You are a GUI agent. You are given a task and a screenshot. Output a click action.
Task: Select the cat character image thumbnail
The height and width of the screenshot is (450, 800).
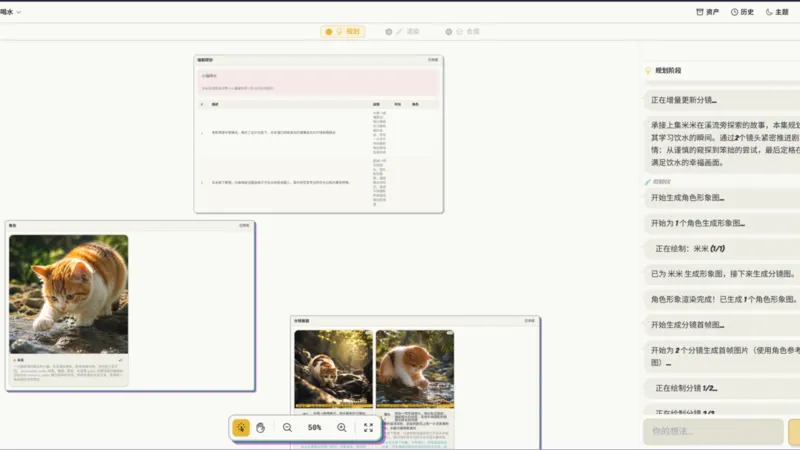(x=69, y=294)
